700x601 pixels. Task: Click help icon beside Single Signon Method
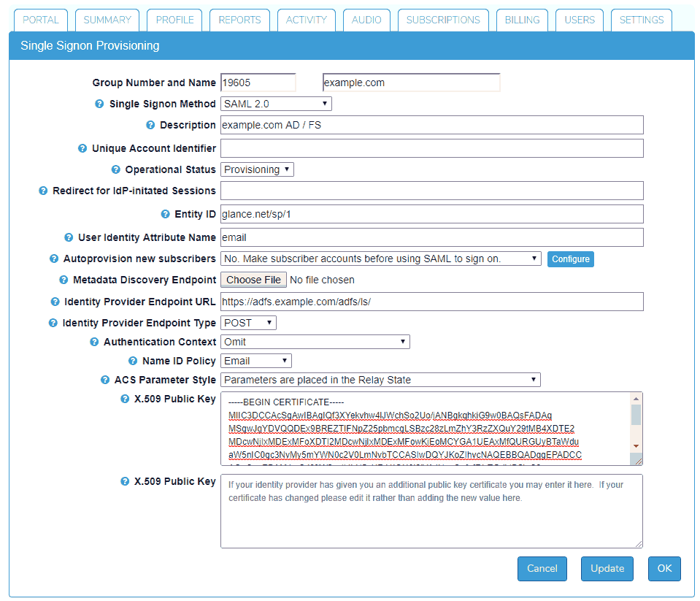[99, 104]
